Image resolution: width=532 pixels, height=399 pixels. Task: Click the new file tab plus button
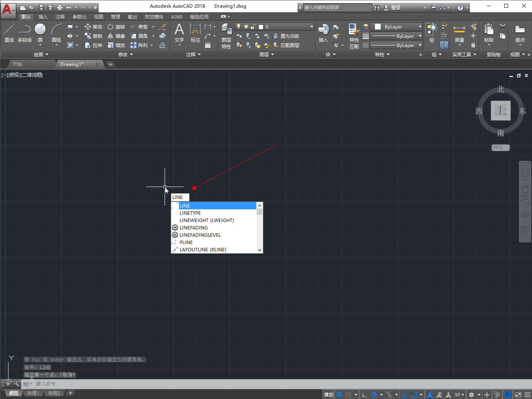(111, 64)
